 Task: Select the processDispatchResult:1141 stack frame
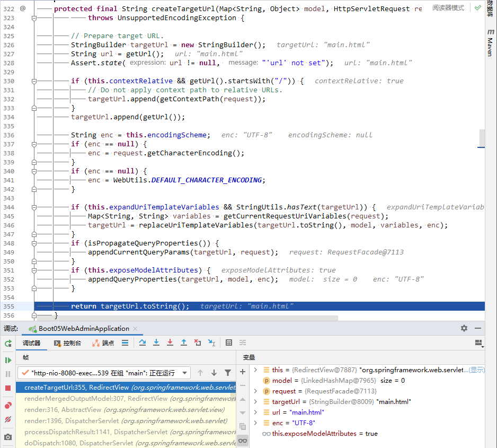click(126, 432)
